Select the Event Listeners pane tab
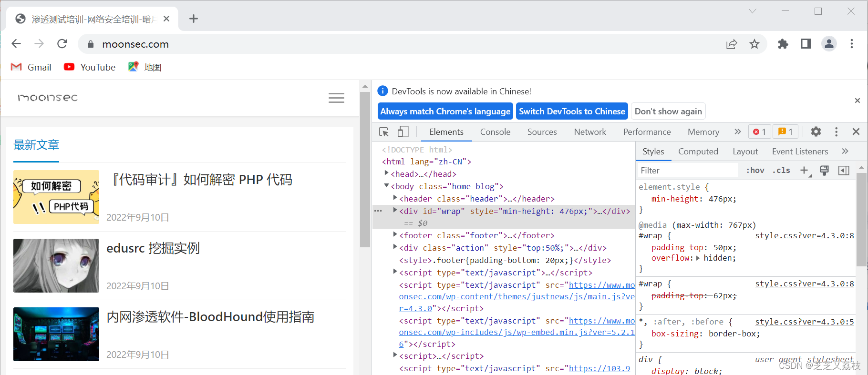868x375 pixels. pyautogui.click(x=800, y=152)
